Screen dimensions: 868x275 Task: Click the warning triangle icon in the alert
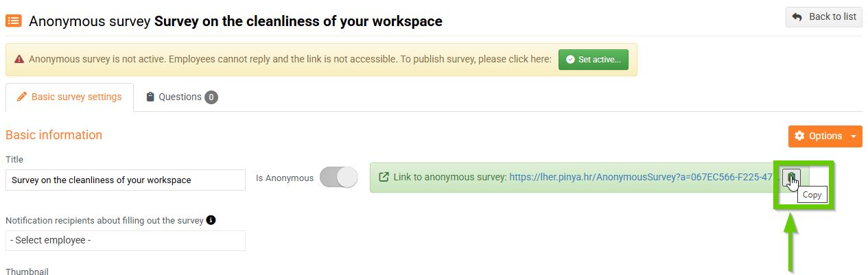tap(19, 59)
